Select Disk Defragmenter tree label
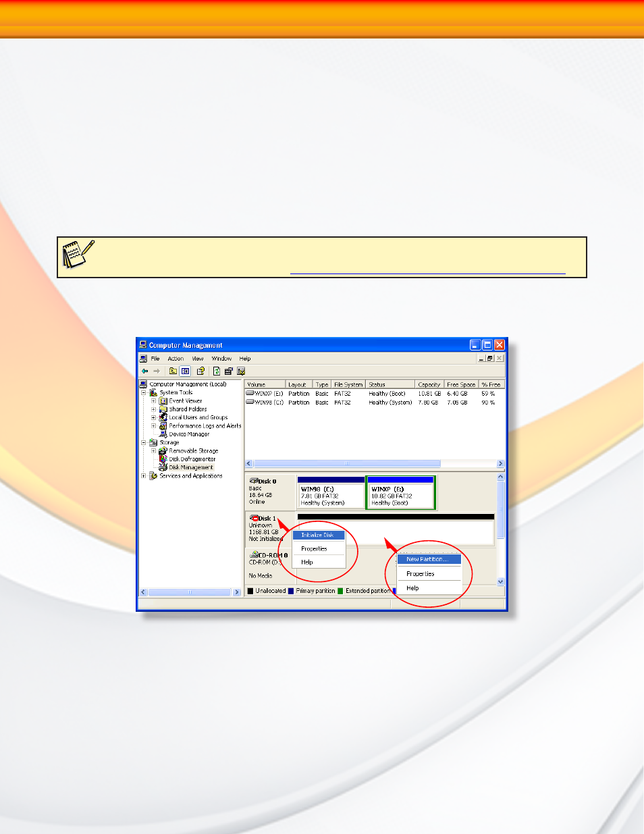 point(192,459)
